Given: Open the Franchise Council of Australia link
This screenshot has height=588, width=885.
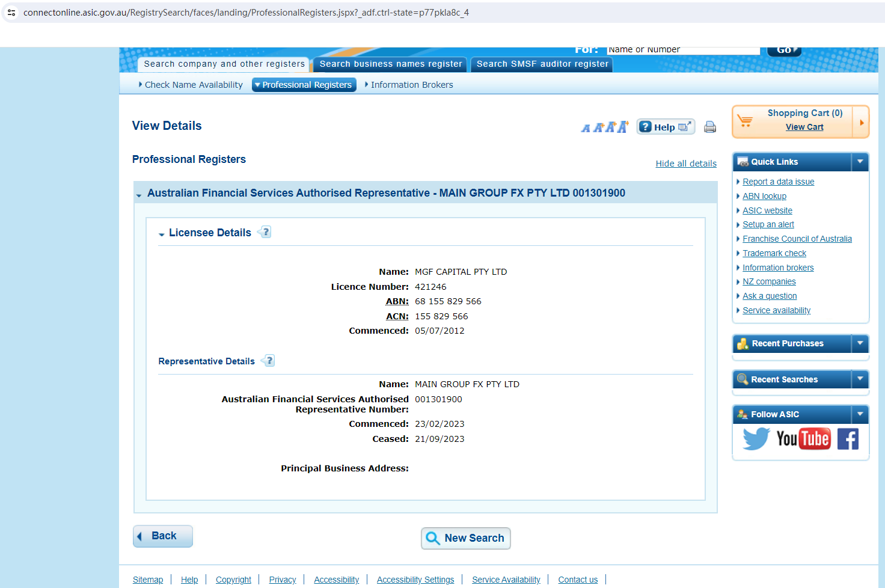Looking at the screenshot, I should [x=797, y=239].
